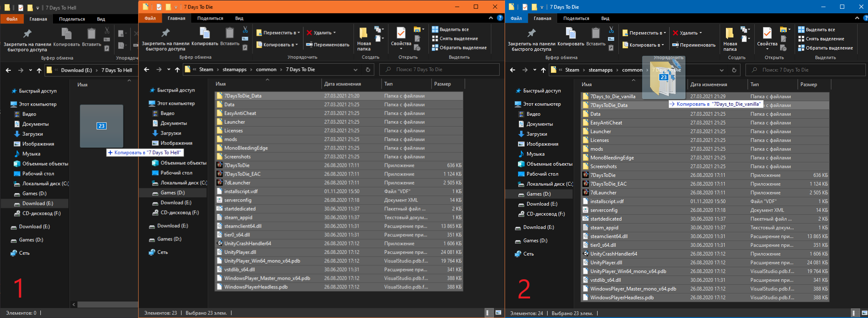Click Снять выделение in the orange-titled window
Screen dimensions: 868x318
tap(455, 38)
